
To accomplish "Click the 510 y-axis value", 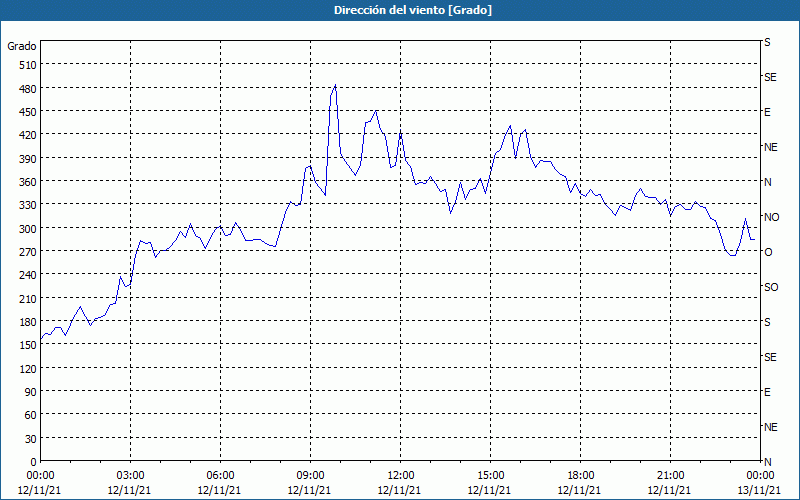I will pos(28,65).
